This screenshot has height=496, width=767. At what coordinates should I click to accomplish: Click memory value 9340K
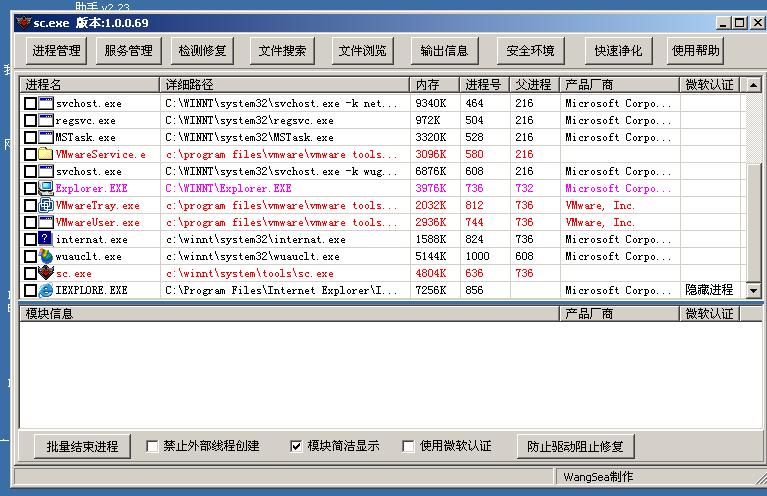(x=431, y=103)
